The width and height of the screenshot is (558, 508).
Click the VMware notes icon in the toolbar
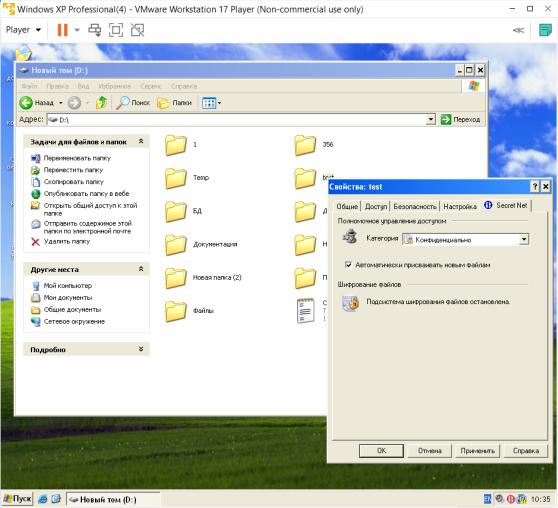point(545,30)
